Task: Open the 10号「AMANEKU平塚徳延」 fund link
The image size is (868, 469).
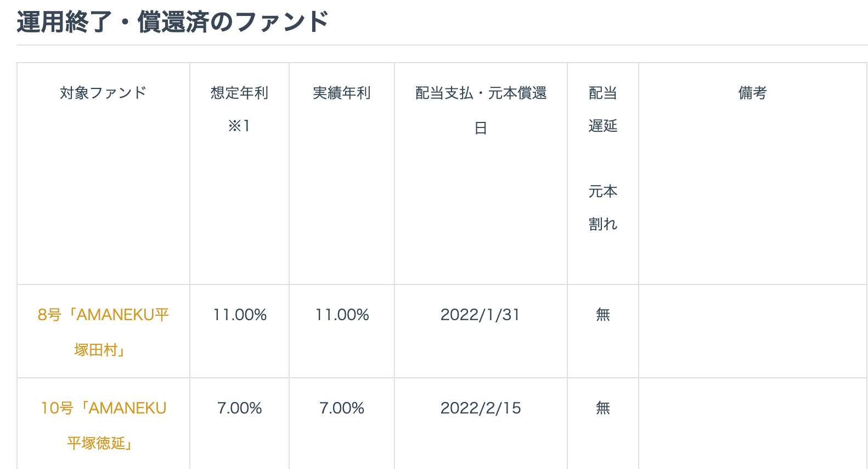Action: point(103,409)
